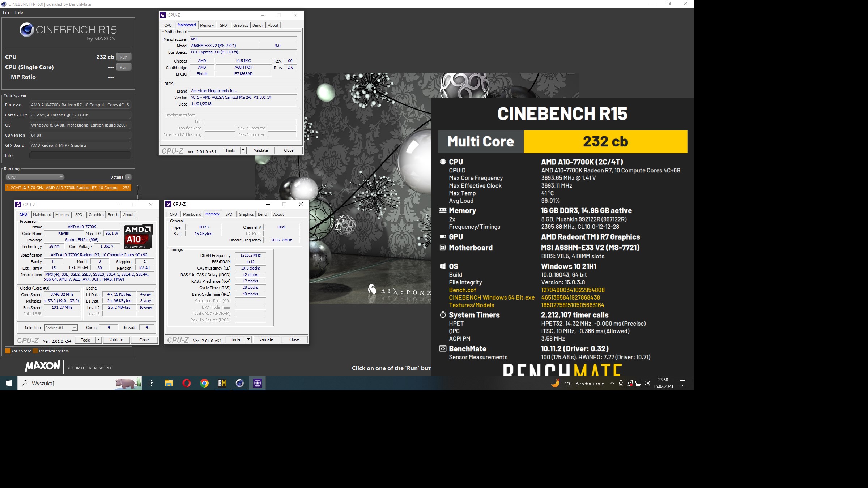Click the BenchMate System Timers clock icon
The image size is (868, 488).
(443, 315)
